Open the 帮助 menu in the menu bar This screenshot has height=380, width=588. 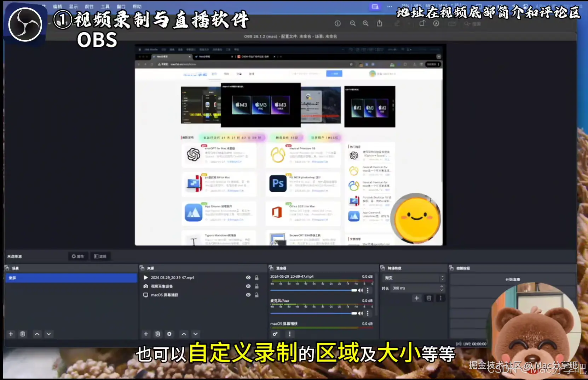coord(137,6)
